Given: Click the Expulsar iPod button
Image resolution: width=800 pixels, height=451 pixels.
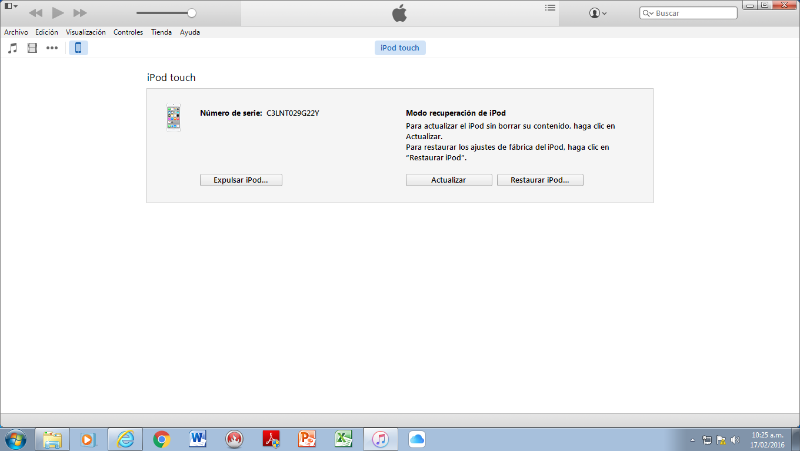Looking at the screenshot, I should pyautogui.click(x=241, y=180).
